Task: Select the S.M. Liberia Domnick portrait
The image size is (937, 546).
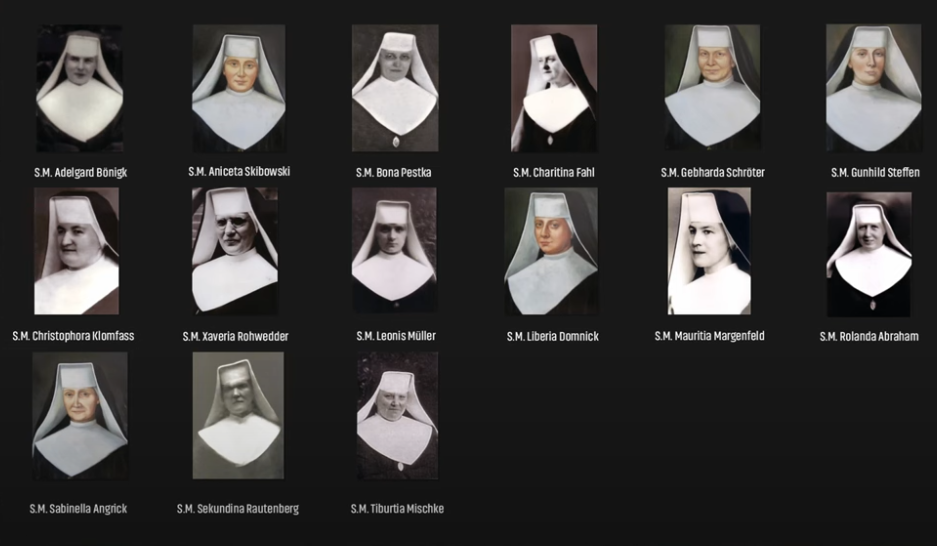Action: [551, 251]
